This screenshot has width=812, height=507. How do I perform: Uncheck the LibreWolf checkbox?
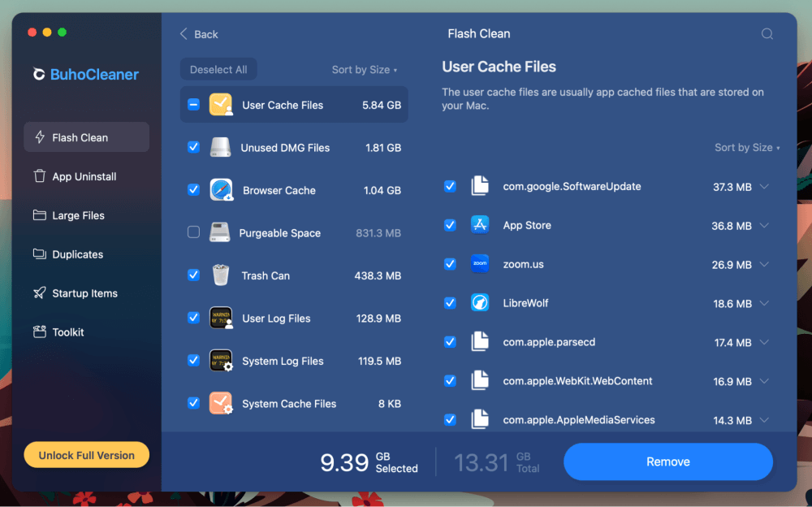[x=450, y=303]
